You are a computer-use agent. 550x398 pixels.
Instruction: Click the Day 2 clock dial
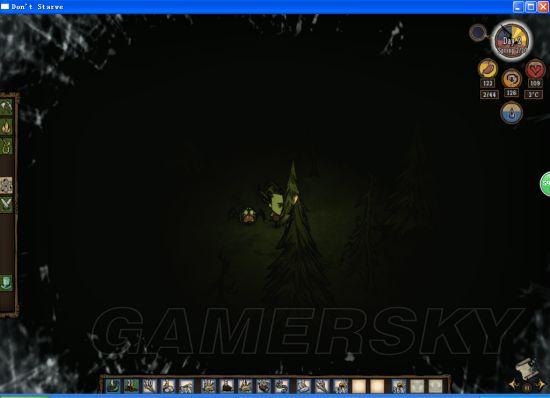(x=512, y=41)
